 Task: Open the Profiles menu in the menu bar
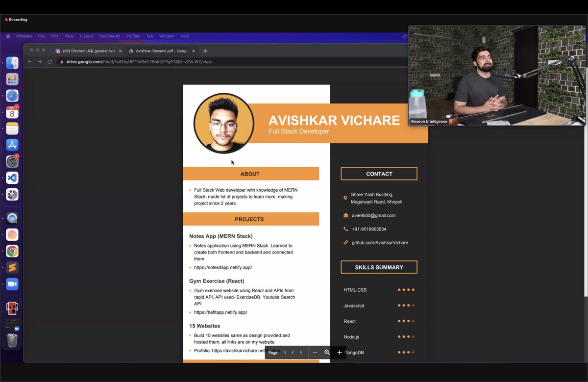coord(133,36)
